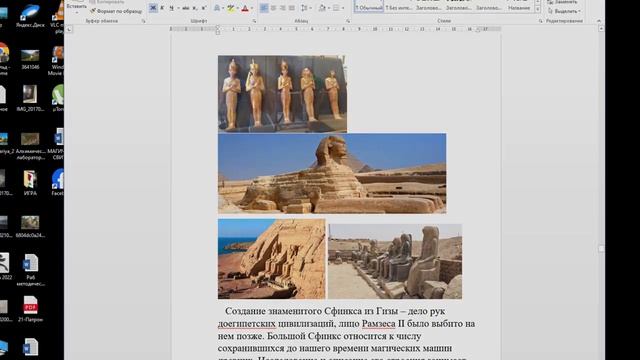Click the underlined word 'доегипетских'
The height and width of the screenshot is (360, 640).
(247, 324)
